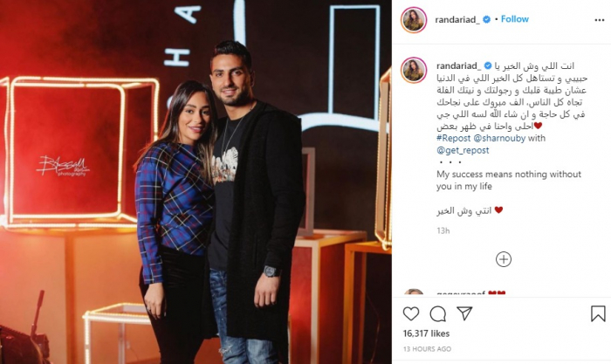
Task: Open the three-dot more options menu
Action: tap(600, 20)
